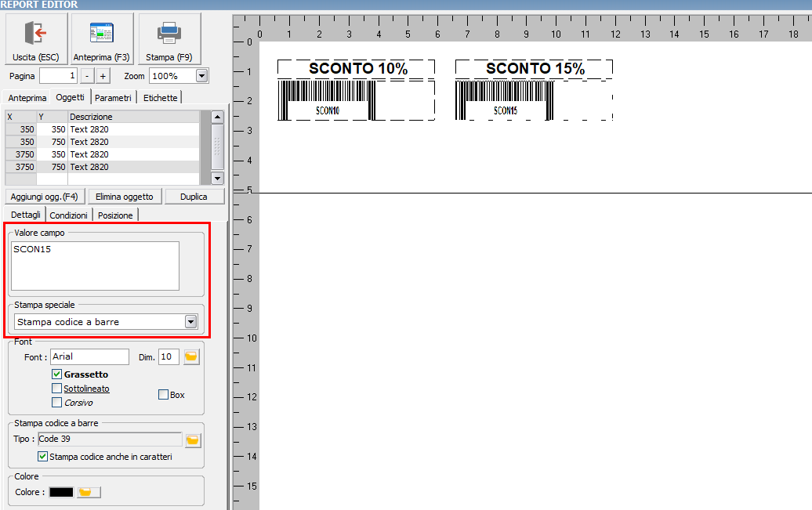
Task: Click the Duplica button
Action: point(194,197)
